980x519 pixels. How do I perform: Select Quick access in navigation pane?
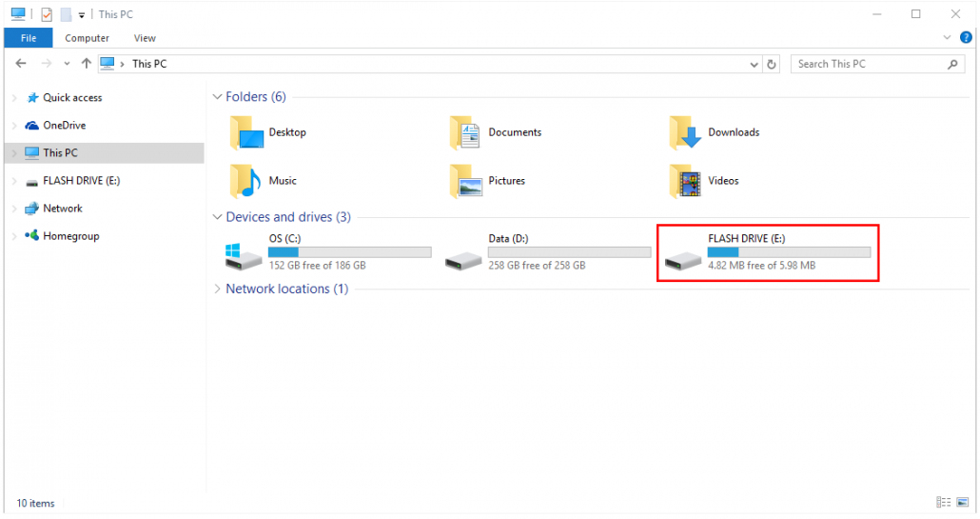click(x=72, y=98)
